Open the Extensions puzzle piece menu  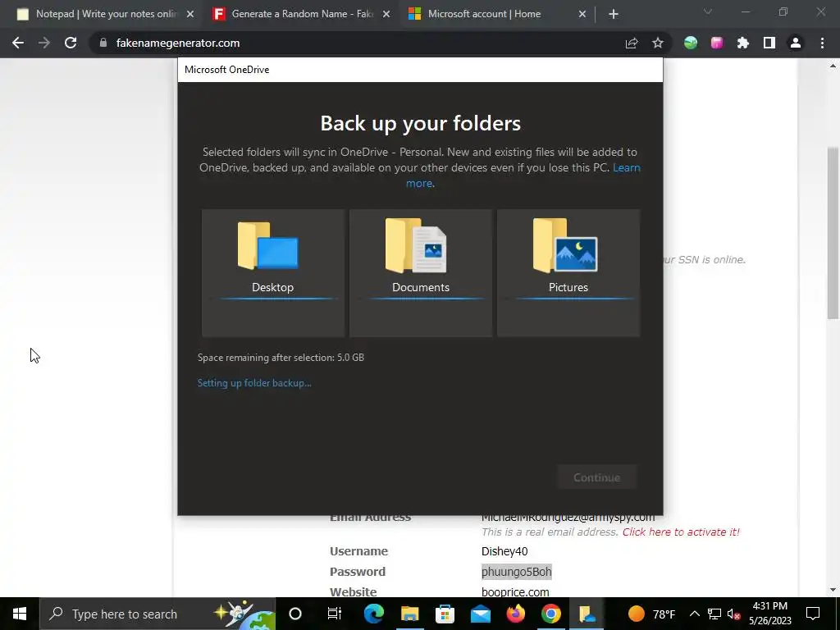point(743,43)
